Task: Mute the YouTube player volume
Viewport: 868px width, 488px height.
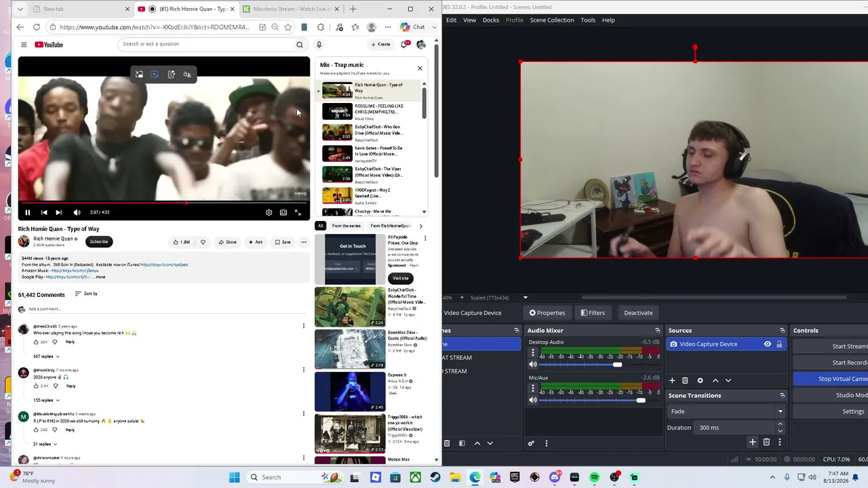Action: tap(77, 212)
